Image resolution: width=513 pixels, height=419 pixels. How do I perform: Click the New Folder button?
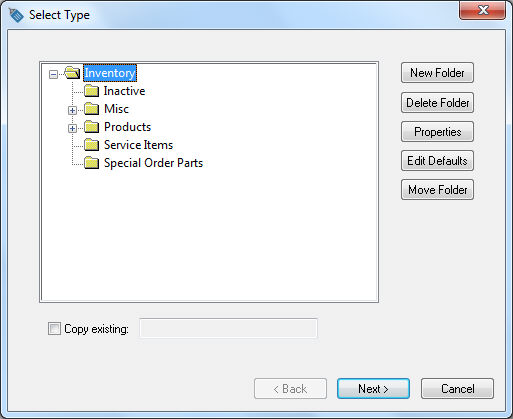(x=437, y=73)
